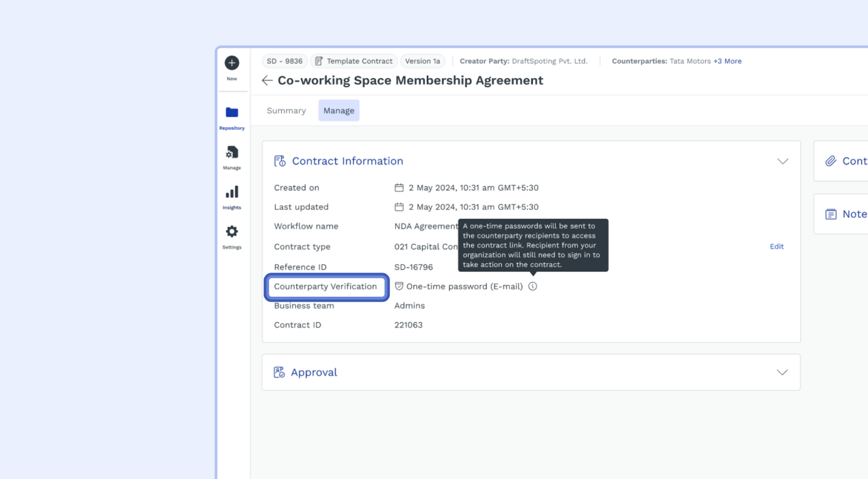
Task: Click the Notes panel icon
Action: [x=831, y=214]
